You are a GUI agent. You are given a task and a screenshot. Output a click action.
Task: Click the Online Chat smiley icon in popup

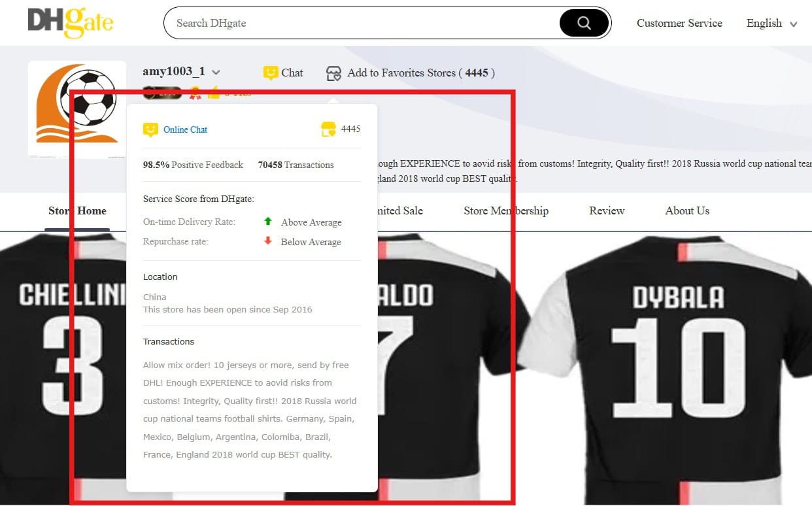pyautogui.click(x=150, y=129)
